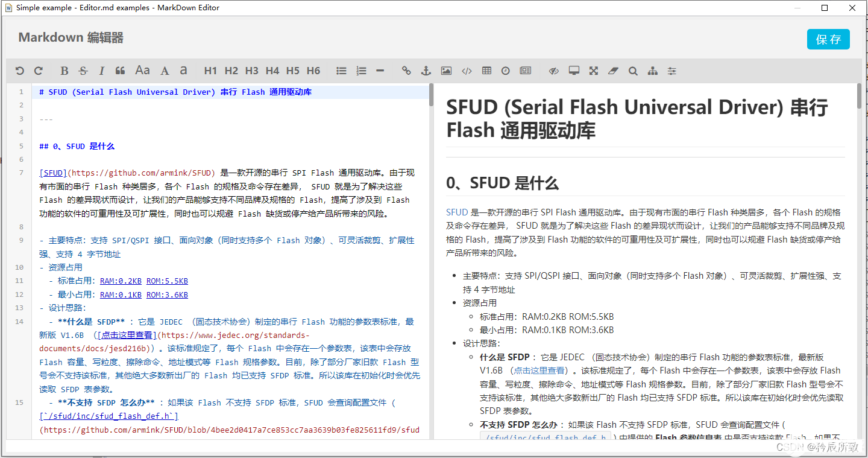Click preview text '标准占用: RAM:0.2KB ROM:5.5KB'
Screen dimensions: 868x458
point(547,316)
